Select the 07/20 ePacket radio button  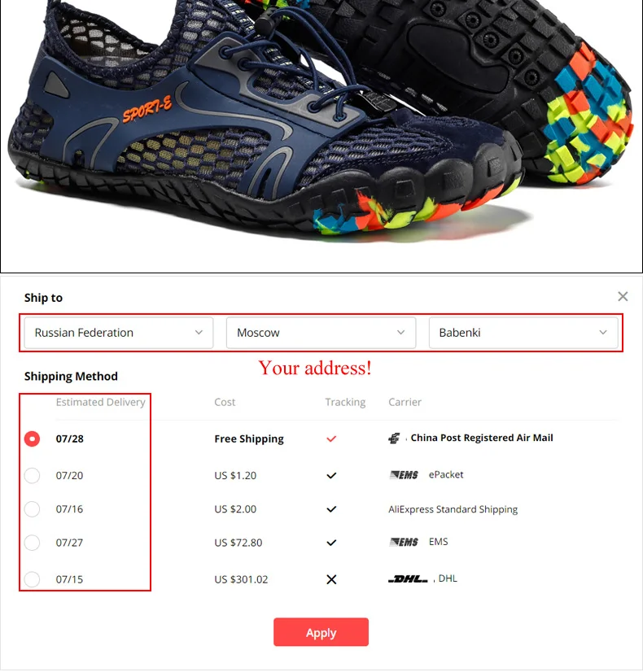(x=33, y=476)
